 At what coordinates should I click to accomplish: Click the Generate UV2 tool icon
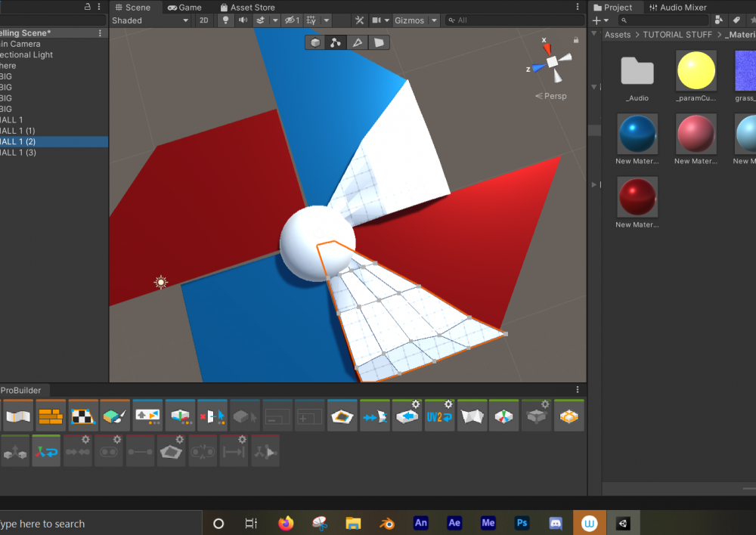pyautogui.click(x=439, y=416)
